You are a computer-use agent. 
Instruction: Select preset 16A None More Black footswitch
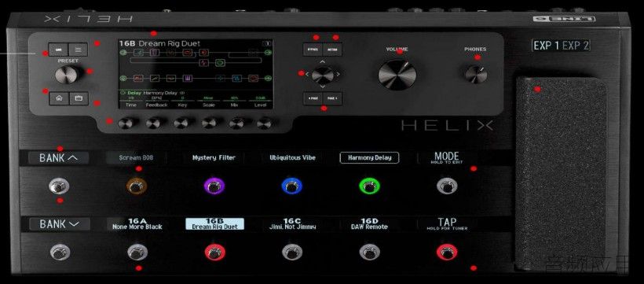point(137,253)
